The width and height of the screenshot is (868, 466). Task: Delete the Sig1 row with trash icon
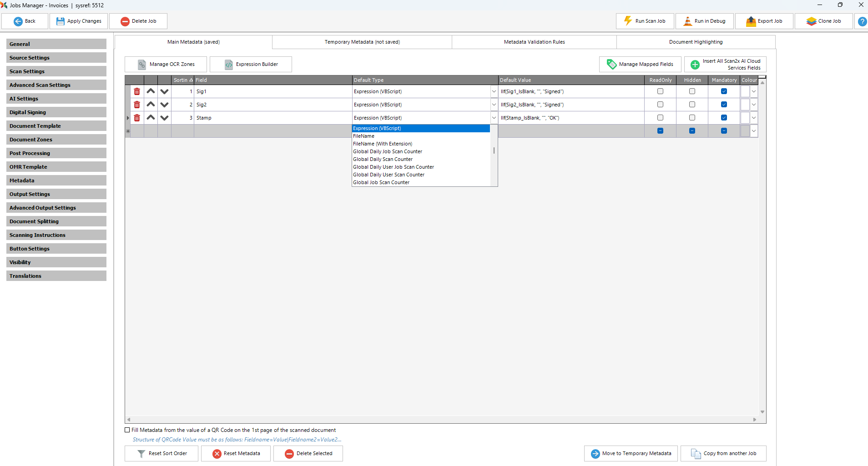tap(137, 91)
